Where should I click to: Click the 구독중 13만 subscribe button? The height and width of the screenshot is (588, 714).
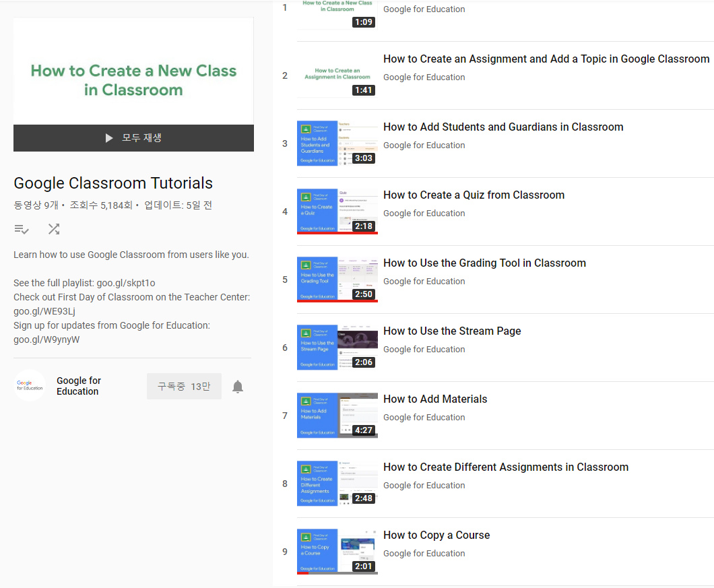(x=184, y=386)
